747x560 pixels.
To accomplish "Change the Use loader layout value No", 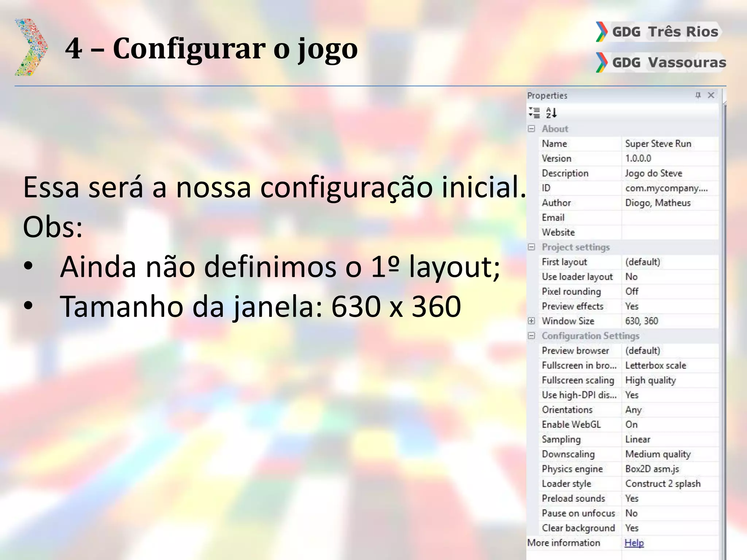I will tap(670, 277).
